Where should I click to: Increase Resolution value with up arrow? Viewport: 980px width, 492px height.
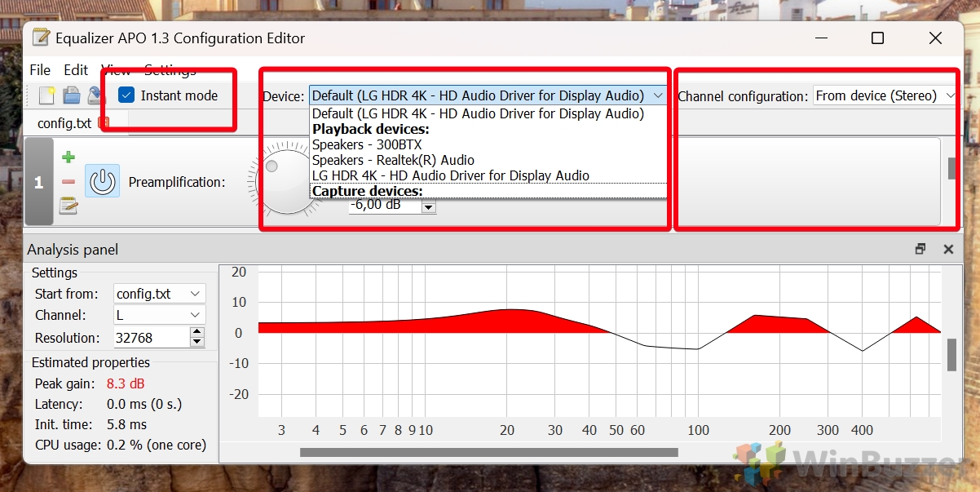point(196,332)
